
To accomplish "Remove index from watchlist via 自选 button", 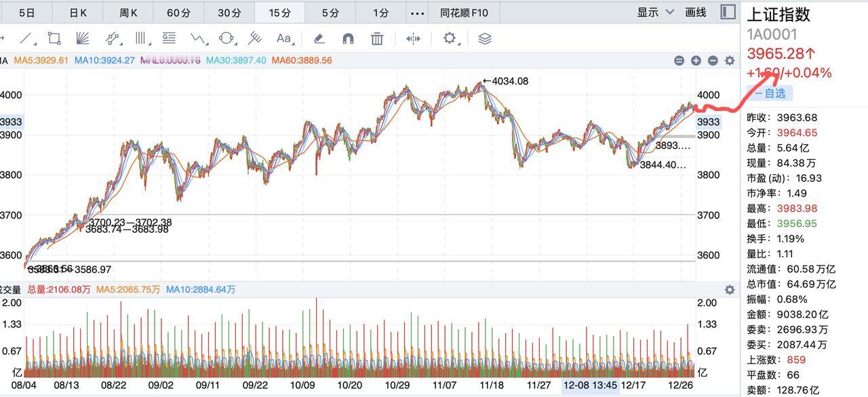I will pyautogui.click(x=770, y=93).
